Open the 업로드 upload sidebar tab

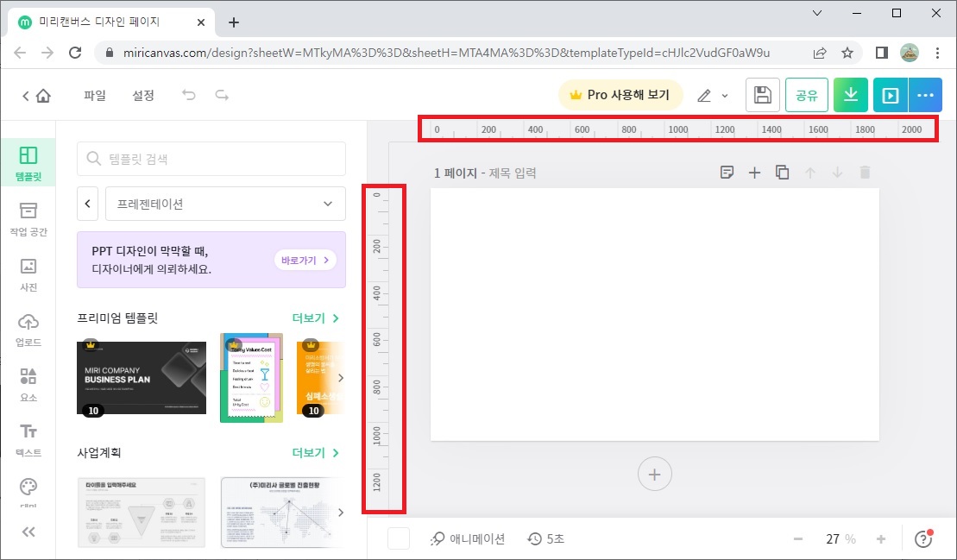[28, 330]
